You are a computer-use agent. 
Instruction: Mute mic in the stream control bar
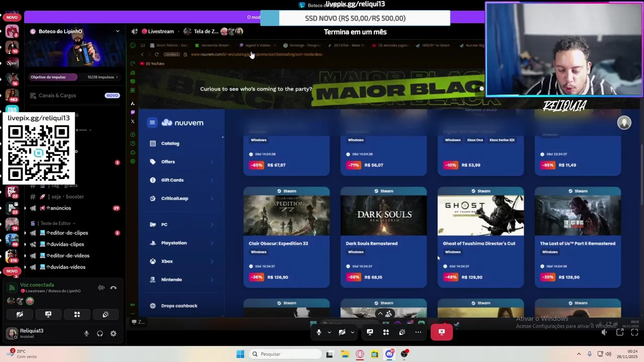[x=318, y=332]
